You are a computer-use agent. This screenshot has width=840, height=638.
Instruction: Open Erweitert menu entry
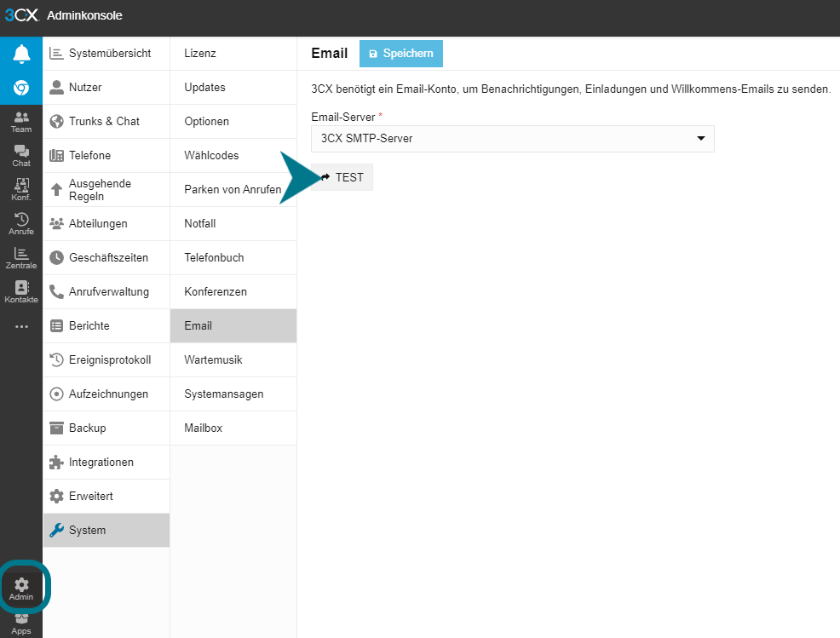[106, 496]
